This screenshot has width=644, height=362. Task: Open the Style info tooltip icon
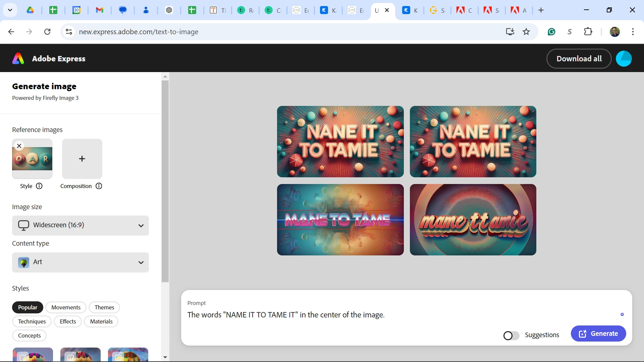(x=39, y=186)
